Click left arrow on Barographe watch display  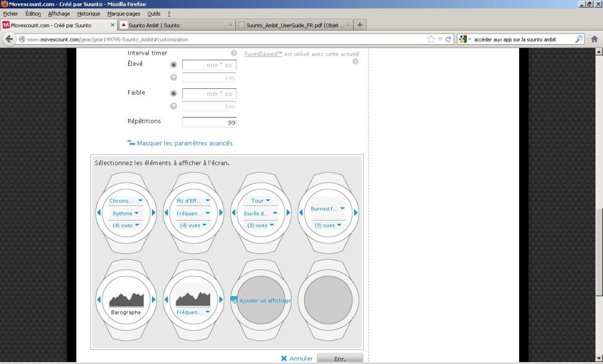click(99, 300)
